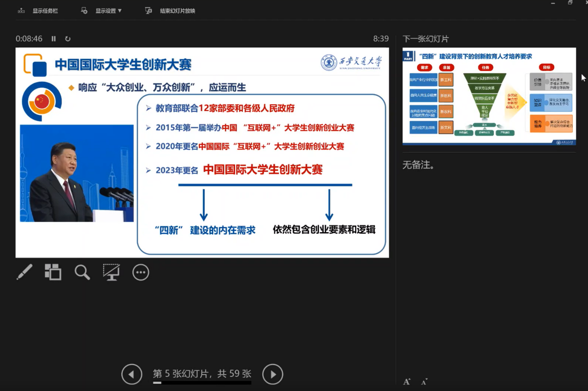Toggle black screen for the slide show

[111, 273]
